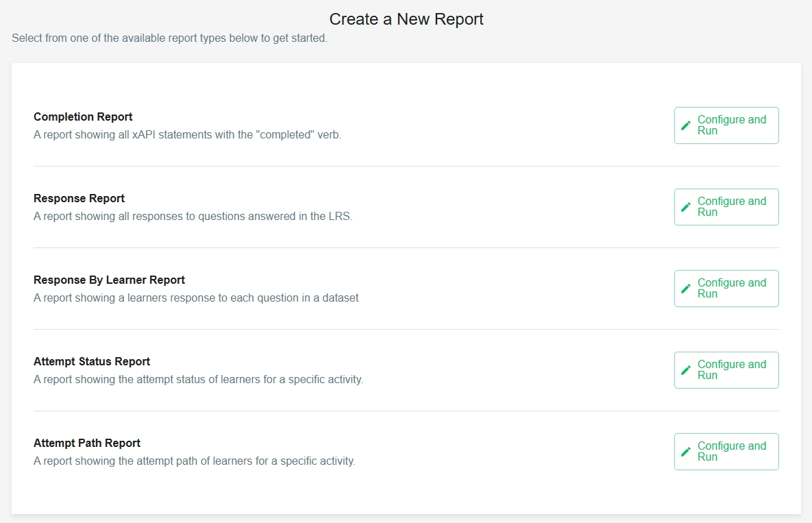Click pencil icon for Attempt Path Report
This screenshot has height=523, width=812.
[686, 452]
